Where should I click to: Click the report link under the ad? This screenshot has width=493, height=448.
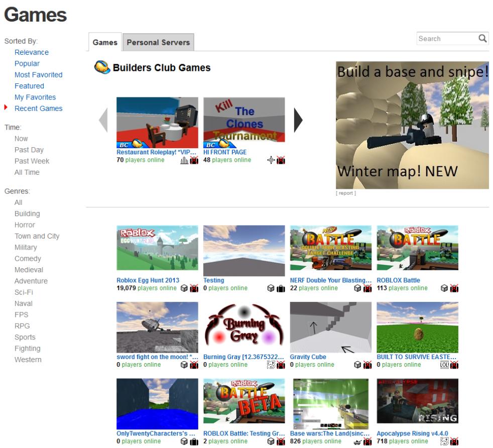pyautogui.click(x=346, y=193)
